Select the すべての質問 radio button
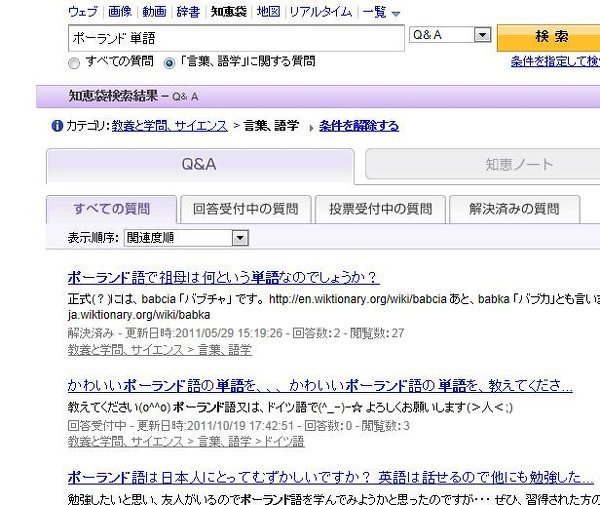This screenshot has width=600, height=505. click(74, 62)
